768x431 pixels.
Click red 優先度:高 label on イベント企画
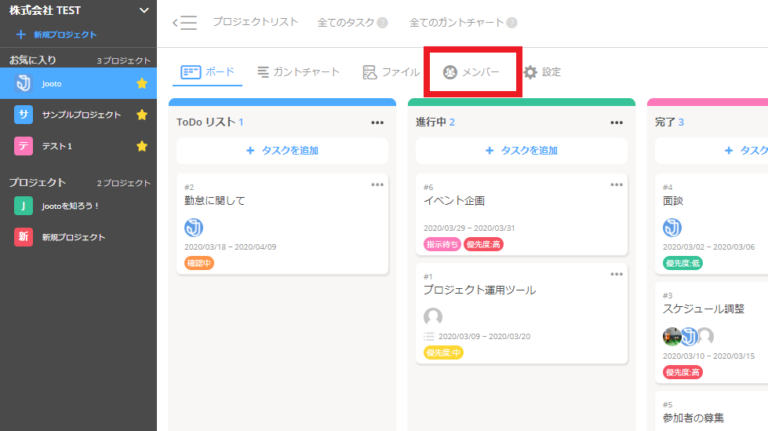(x=483, y=244)
